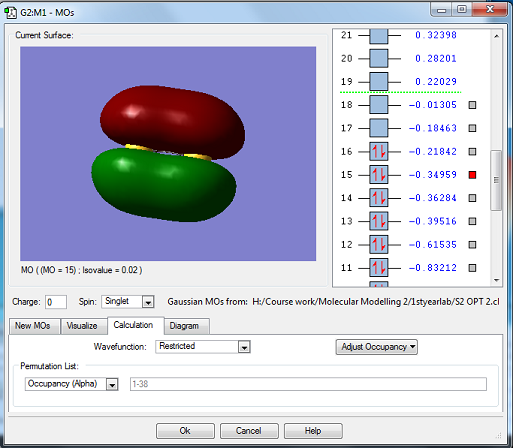Screen dimensions: 513x448
Task: Select the orbital box for MO 17
Action: (x=379, y=128)
